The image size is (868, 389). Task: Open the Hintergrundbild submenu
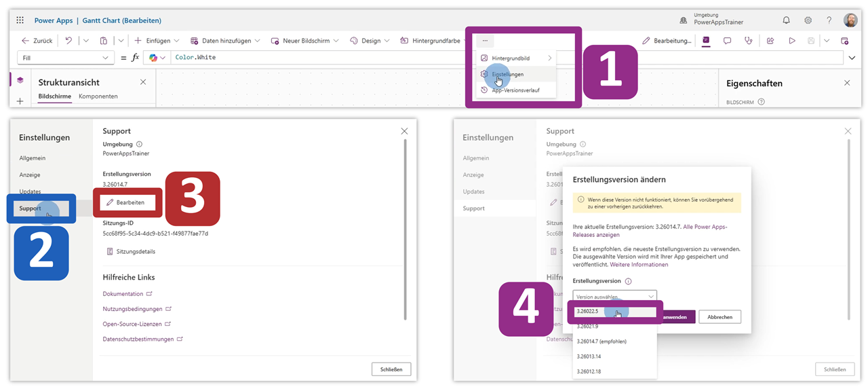coord(516,58)
